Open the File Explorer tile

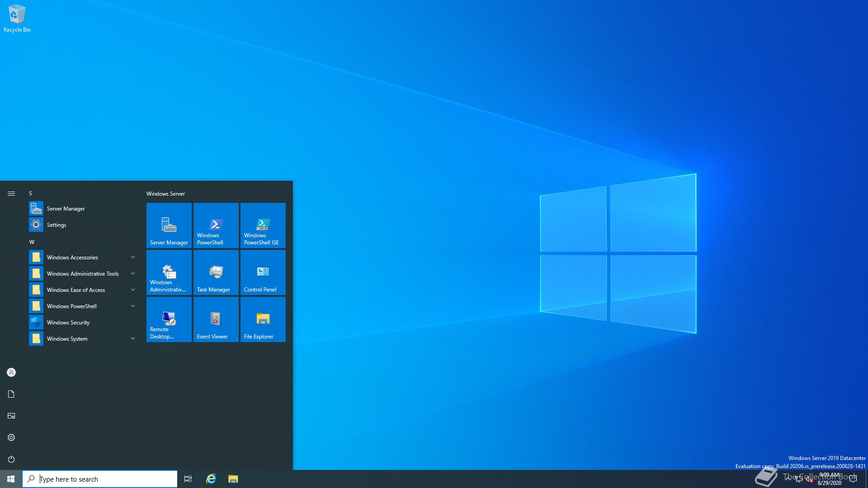(x=263, y=319)
